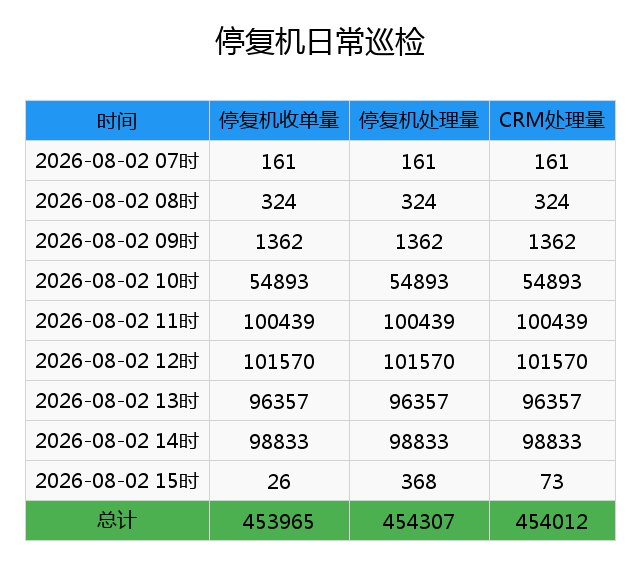This screenshot has width=640, height=580.
Task: Select 98833 in the CRM处理量 column
Action: 552,441
